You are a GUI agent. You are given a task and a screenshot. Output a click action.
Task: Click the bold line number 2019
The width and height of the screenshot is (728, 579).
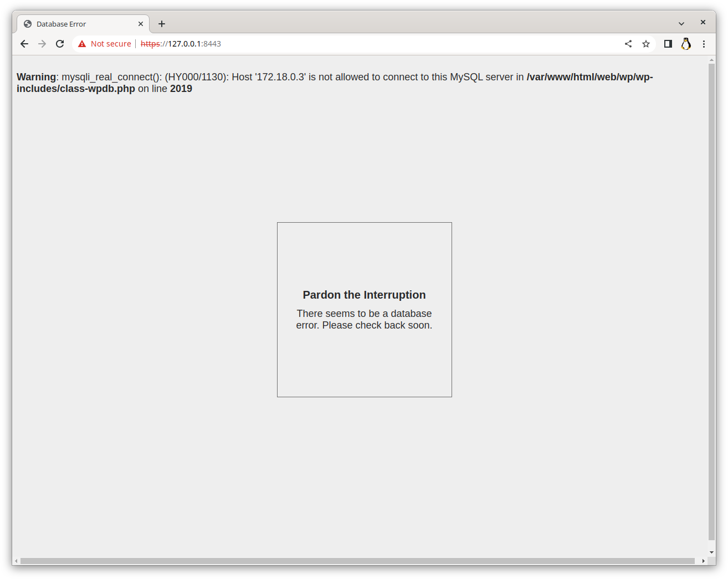tap(181, 89)
